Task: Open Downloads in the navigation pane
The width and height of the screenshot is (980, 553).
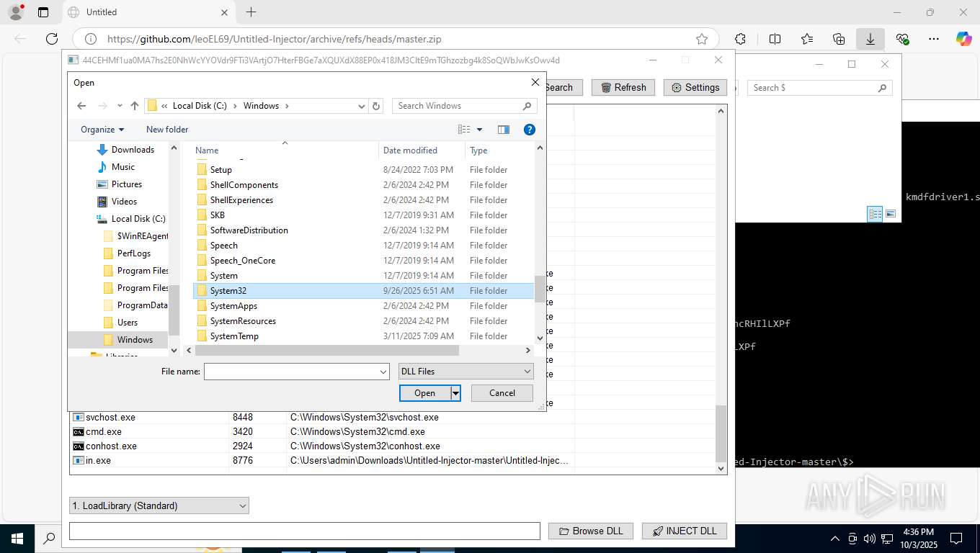Action: pos(133,150)
